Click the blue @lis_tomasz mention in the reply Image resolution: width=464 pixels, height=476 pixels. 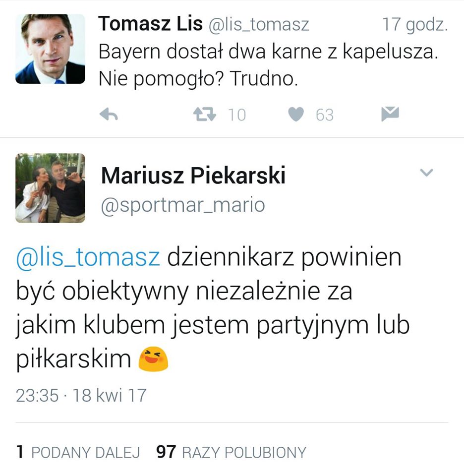(x=88, y=258)
